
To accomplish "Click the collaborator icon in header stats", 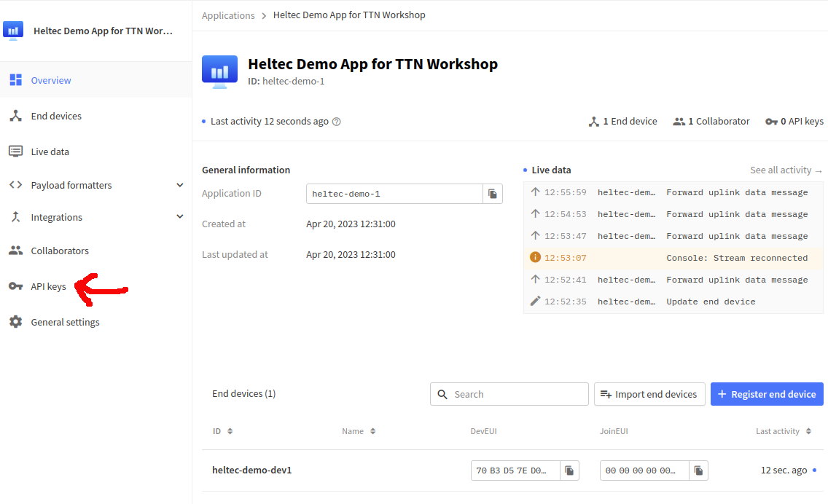I will pyautogui.click(x=679, y=122).
